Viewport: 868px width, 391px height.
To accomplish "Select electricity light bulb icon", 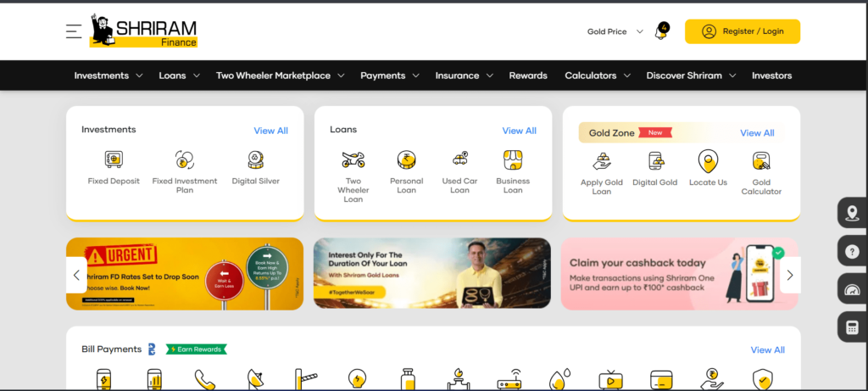I will [x=357, y=379].
